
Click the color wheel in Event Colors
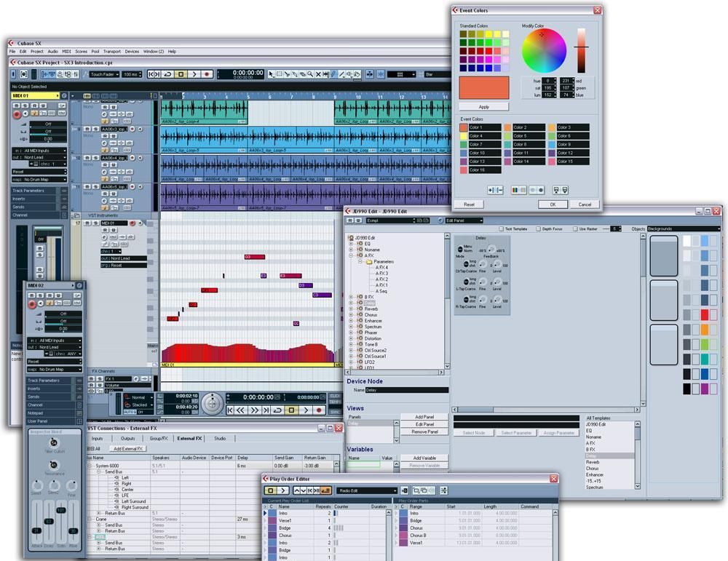click(544, 51)
